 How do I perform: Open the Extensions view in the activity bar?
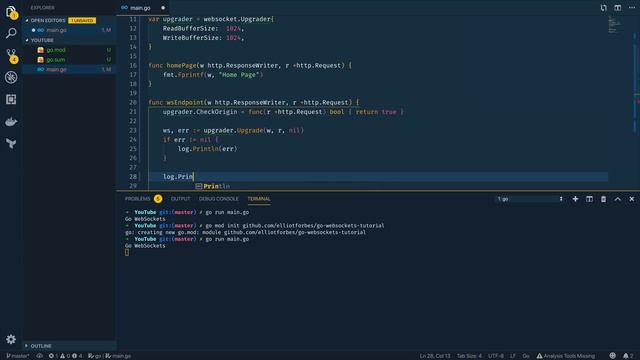(x=11, y=99)
